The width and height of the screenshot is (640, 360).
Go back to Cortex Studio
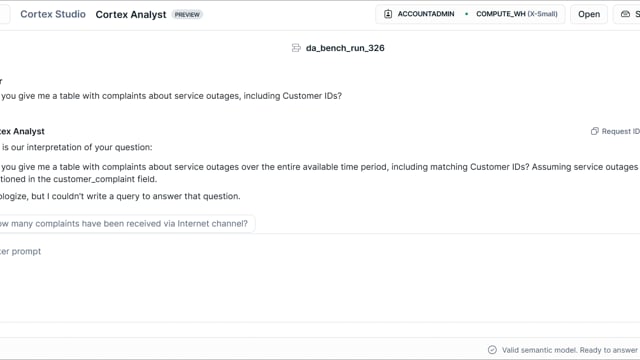(53, 14)
